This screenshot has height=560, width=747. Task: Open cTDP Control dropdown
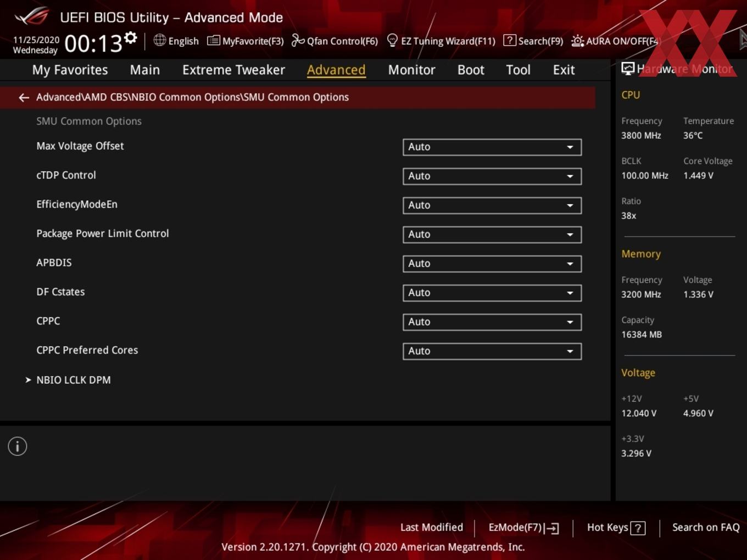coord(492,176)
